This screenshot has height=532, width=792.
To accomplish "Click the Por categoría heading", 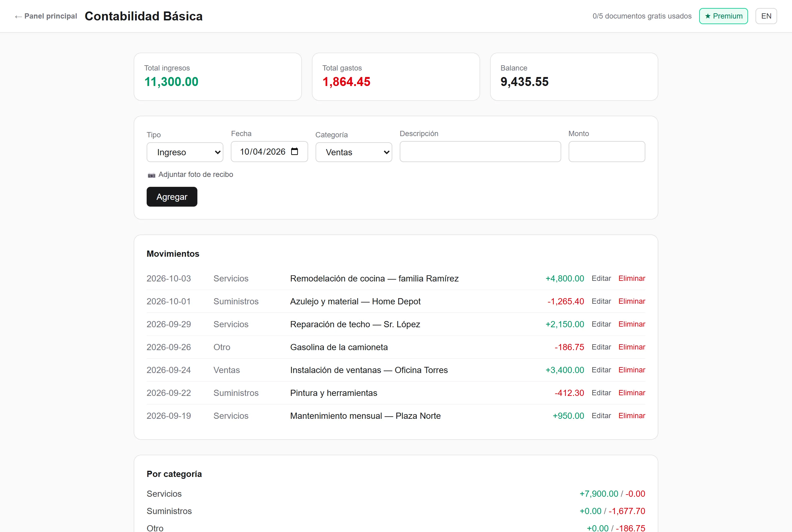I will 174,474.
